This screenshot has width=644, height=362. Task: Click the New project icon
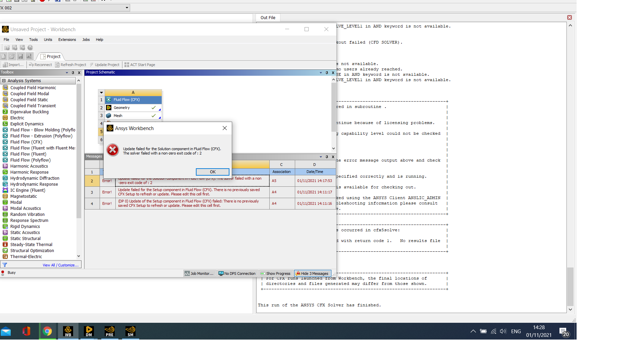(3, 56)
